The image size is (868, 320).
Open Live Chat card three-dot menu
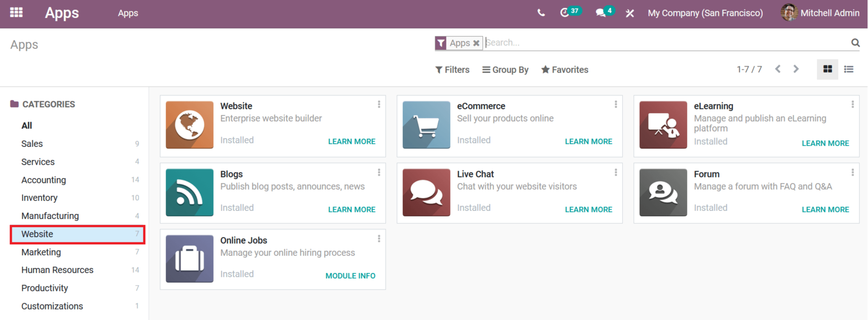click(616, 172)
